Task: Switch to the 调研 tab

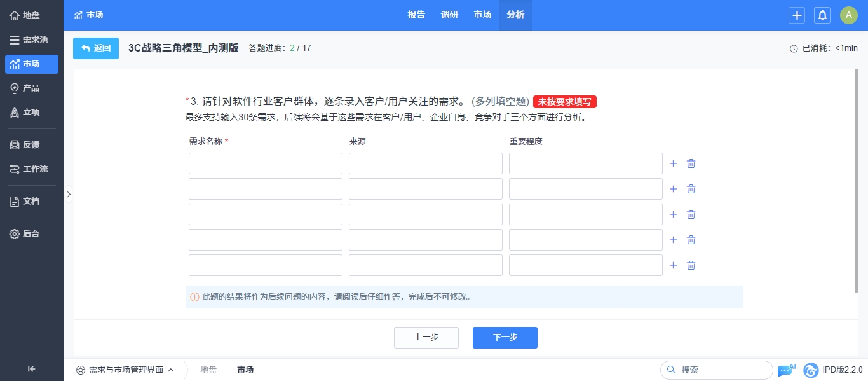Action: point(449,15)
